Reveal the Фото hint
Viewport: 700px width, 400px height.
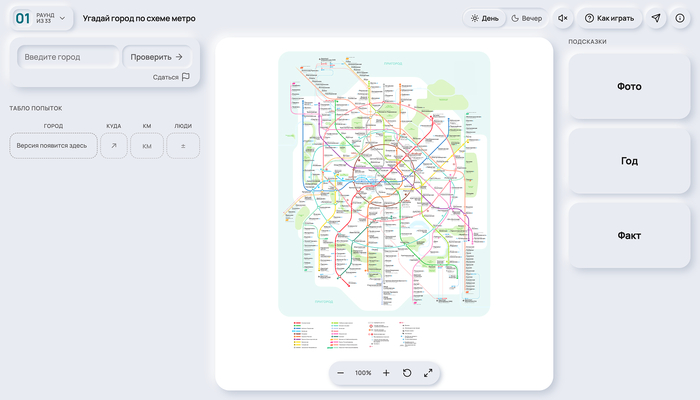pos(629,87)
